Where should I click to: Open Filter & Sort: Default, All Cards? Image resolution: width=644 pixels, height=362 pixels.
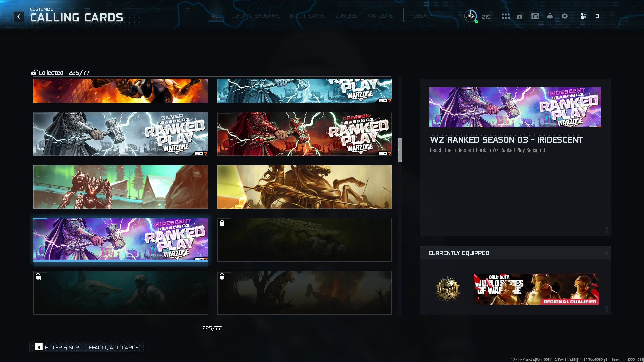coord(87,347)
